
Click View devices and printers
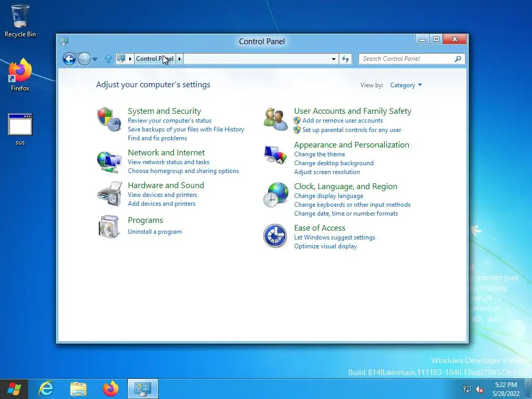(x=162, y=195)
